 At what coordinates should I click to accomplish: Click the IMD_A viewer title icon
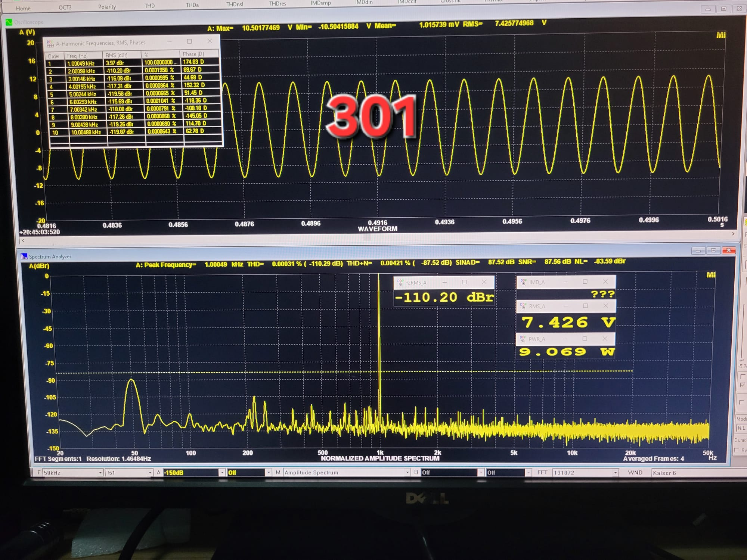[x=523, y=282]
